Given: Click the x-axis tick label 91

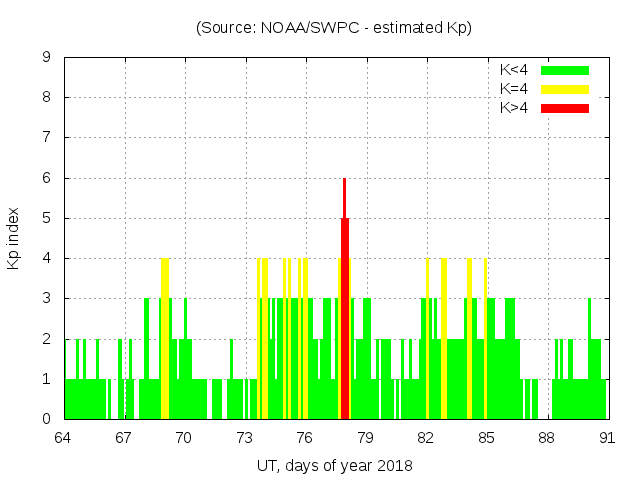Looking at the screenshot, I should (606, 437).
